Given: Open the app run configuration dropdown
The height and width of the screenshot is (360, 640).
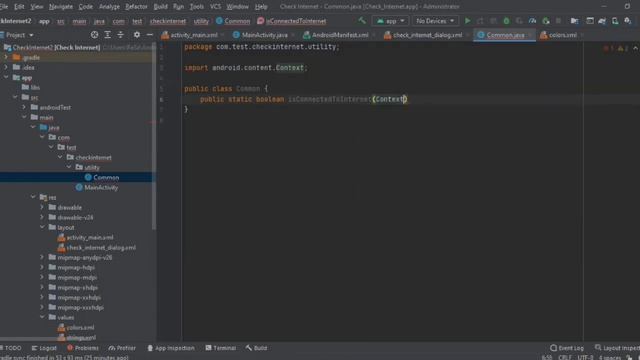Looking at the screenshot, I should coord(391,20).
